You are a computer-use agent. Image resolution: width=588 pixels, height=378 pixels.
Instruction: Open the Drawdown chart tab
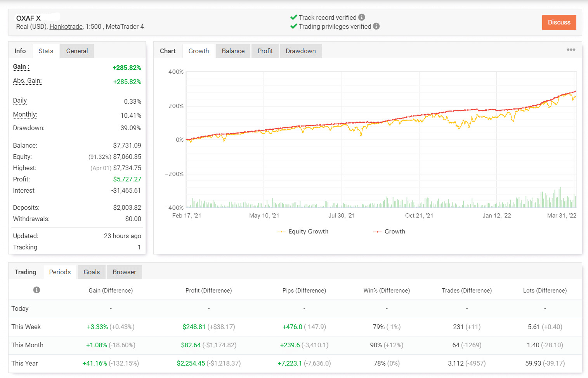[x=300, y=51]
